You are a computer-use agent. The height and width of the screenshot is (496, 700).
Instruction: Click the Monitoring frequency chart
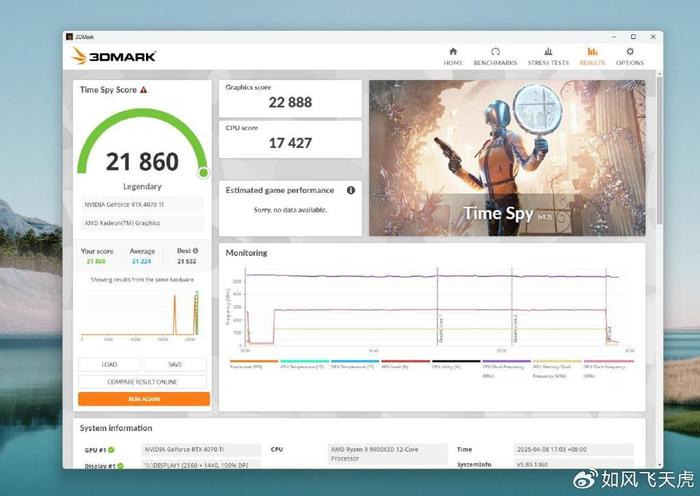pyautogui.click(x=431, y=308)
